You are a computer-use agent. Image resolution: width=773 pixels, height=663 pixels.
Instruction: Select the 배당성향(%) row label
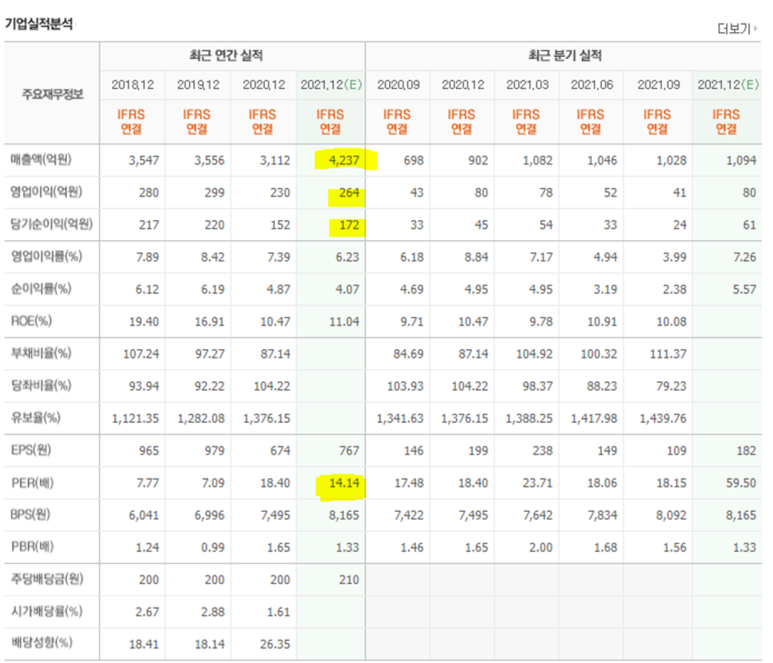pos(41,642)
